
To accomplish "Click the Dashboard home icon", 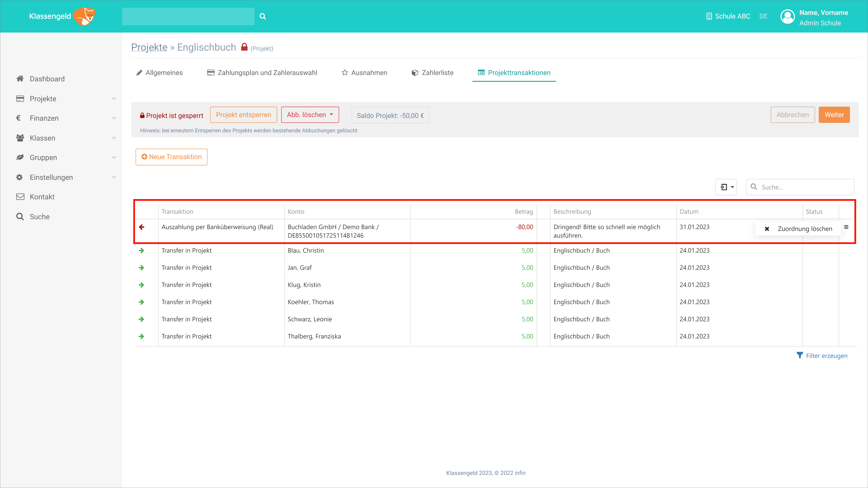I will (20, 78).
